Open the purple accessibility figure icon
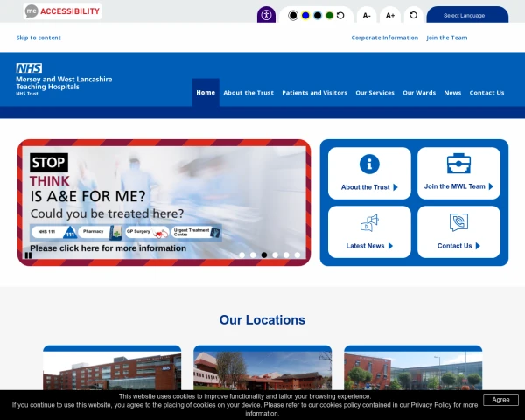 [x=266, y=15]
